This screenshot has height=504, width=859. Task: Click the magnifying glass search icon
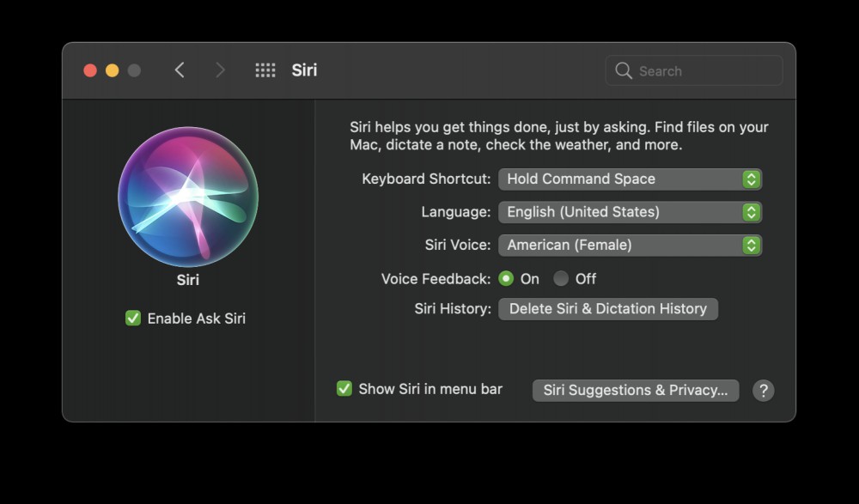point(624,70)
